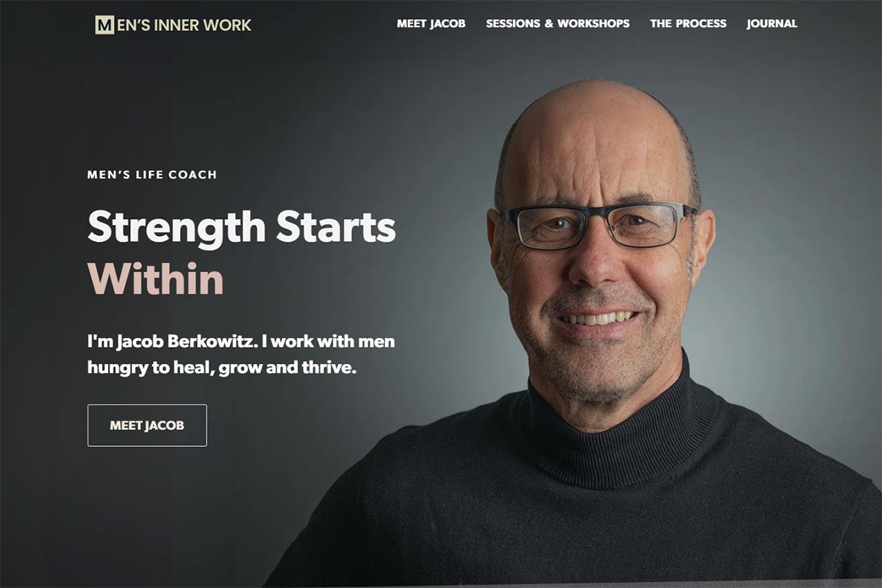
Task: Click the outlined Meet Jacob button
Action: (147, 426)
